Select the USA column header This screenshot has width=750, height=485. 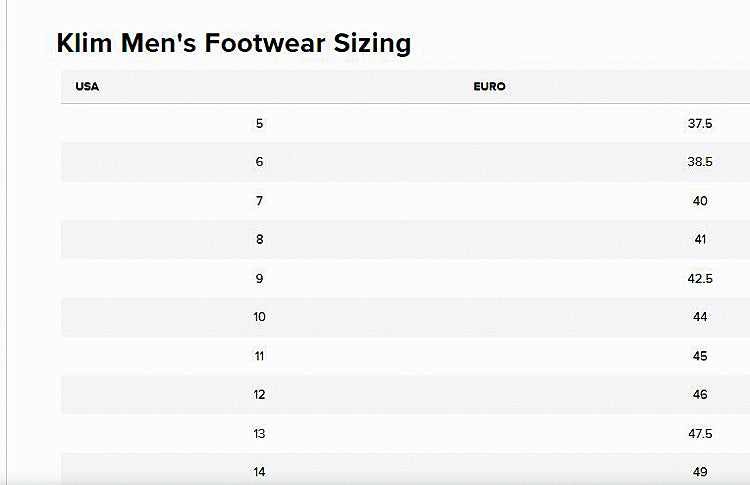click(x=87, y=87)
